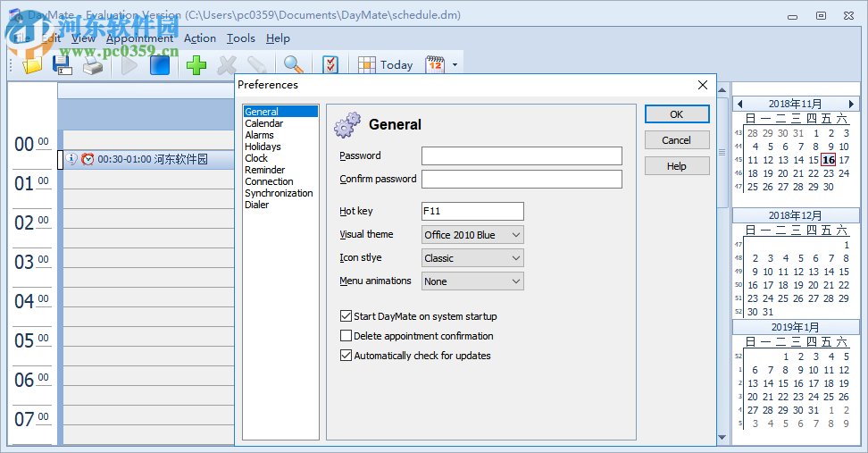Open the Tools menu
Screen dimensions: 868x453
coord(240,38)
